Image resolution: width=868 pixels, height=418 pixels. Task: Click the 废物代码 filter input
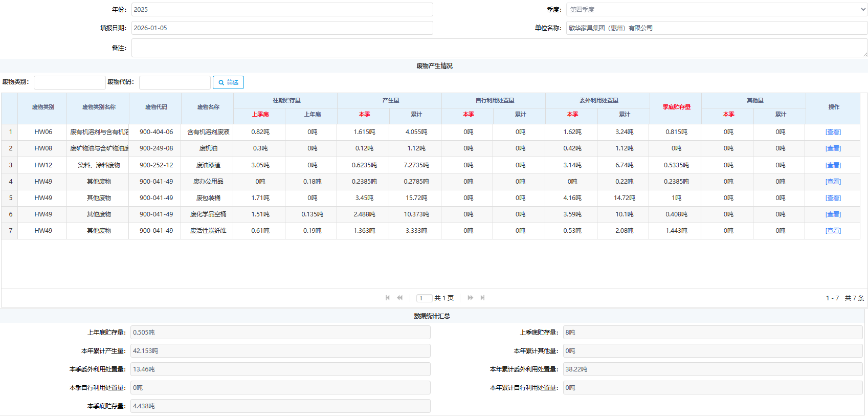tap(175, 82)
